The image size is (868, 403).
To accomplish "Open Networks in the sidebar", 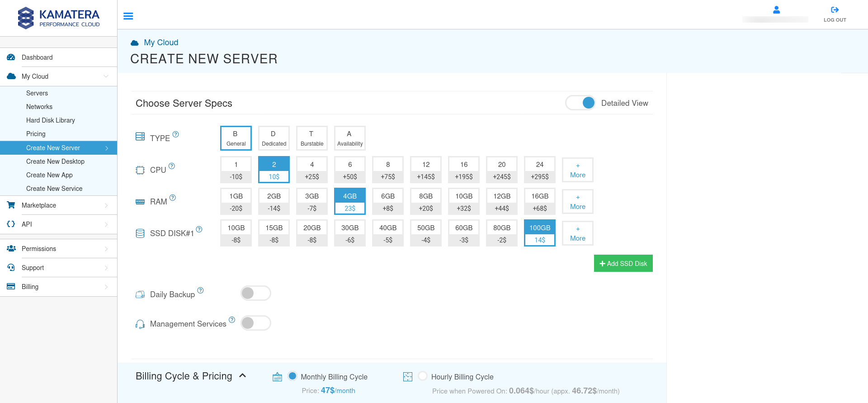I will tap(39, 107).
